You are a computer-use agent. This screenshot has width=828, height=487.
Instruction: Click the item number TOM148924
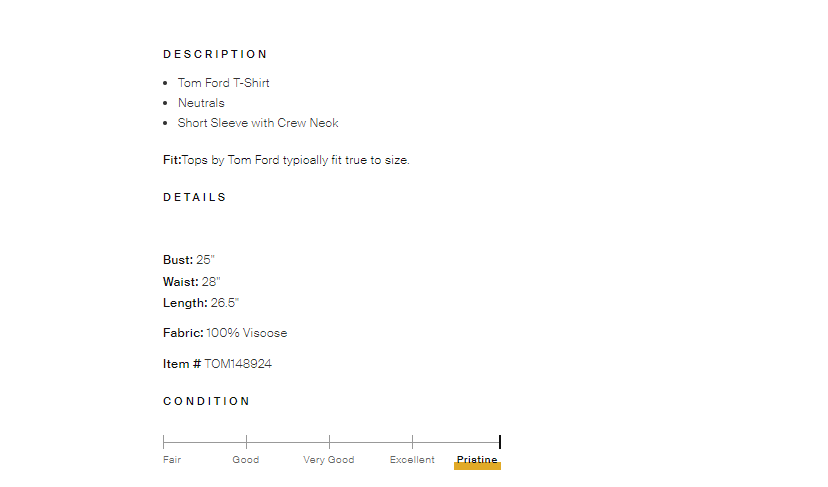[x=238, y=364]
